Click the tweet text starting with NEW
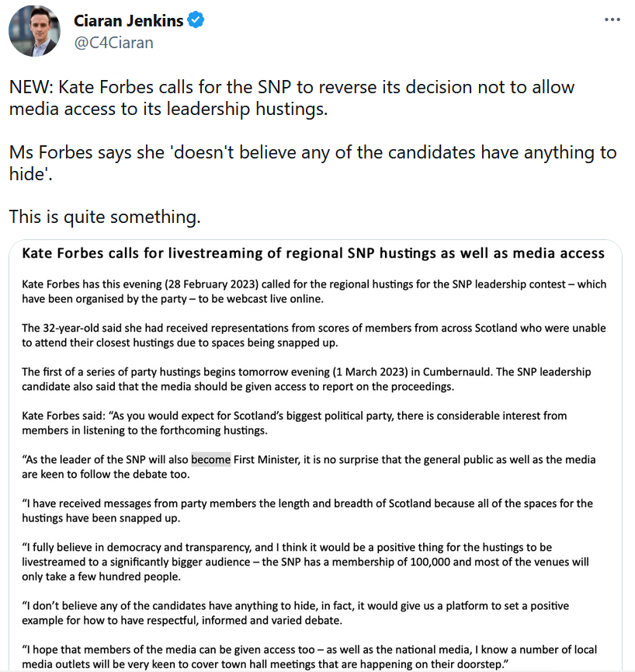 coord(292,98)
